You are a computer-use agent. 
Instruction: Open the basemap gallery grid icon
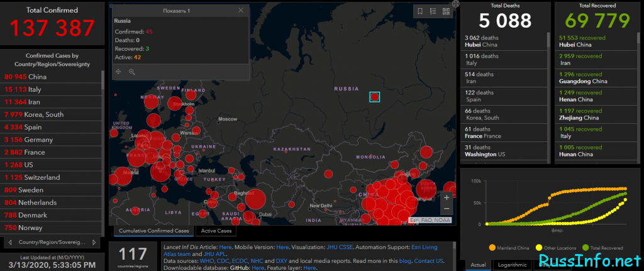[446, 11]
